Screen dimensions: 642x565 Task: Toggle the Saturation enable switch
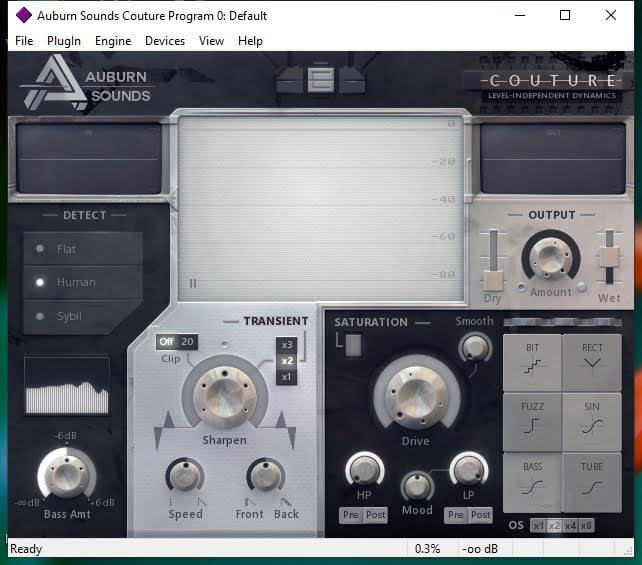[x=348, y=344]
